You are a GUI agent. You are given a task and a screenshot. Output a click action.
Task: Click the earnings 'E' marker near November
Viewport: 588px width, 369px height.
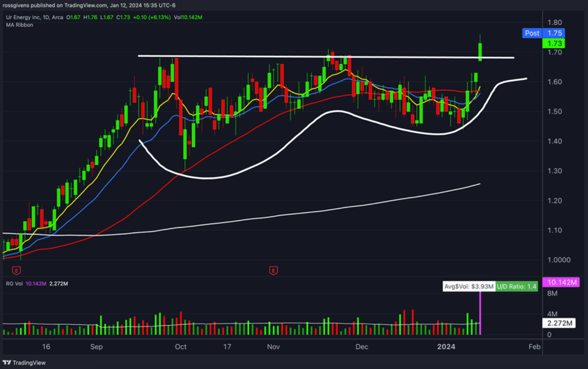[273, 270]
